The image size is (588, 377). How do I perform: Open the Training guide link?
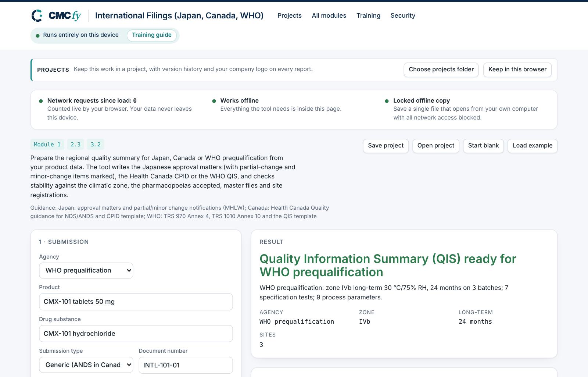coord(152,35)
